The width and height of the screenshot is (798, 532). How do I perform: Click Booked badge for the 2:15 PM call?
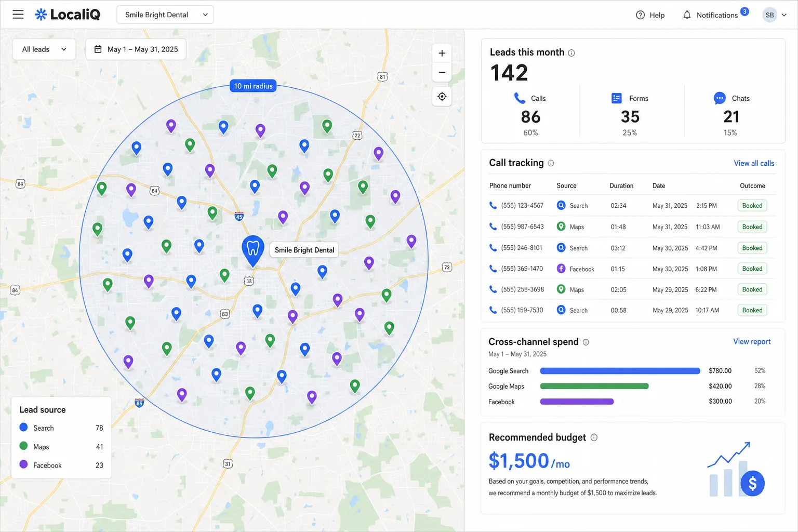click(752, 206)
